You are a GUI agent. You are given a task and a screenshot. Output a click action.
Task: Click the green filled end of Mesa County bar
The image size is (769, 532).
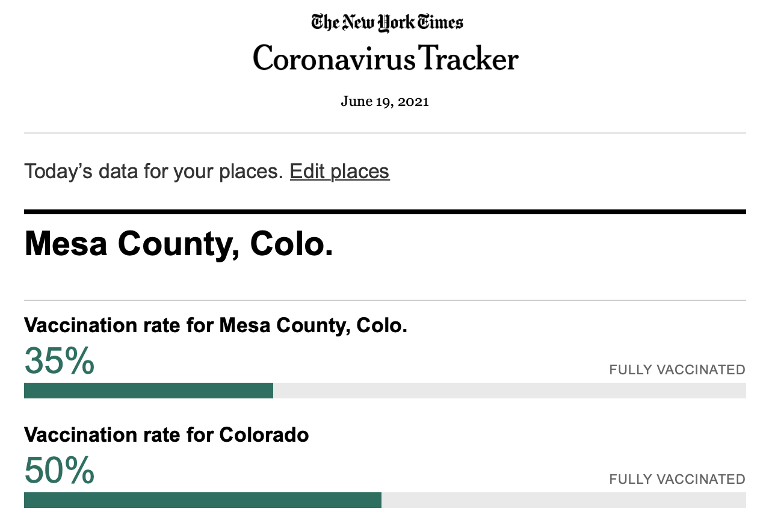268,391
